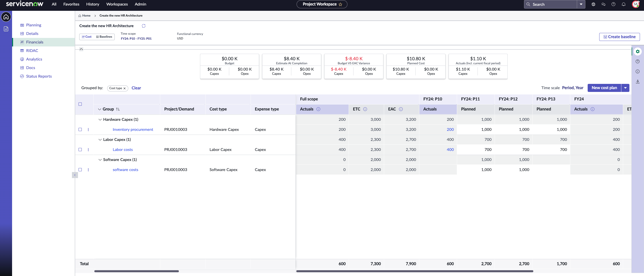Check the Labor costs row checkbox

click(x=80, y=150)
